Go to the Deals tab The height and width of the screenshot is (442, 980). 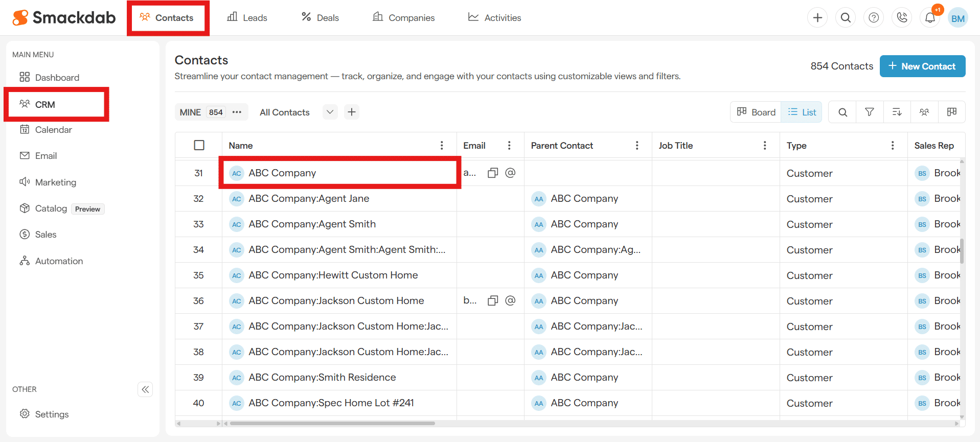(x=320, y=18)
